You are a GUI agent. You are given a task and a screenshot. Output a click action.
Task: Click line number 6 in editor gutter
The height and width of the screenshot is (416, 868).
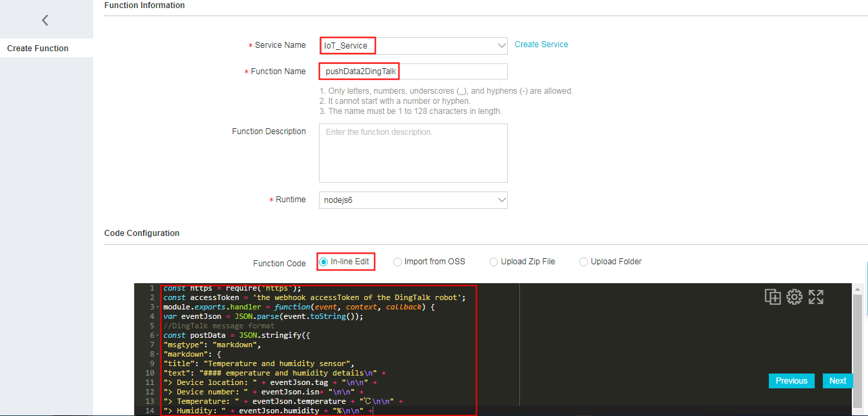(152, 335)
